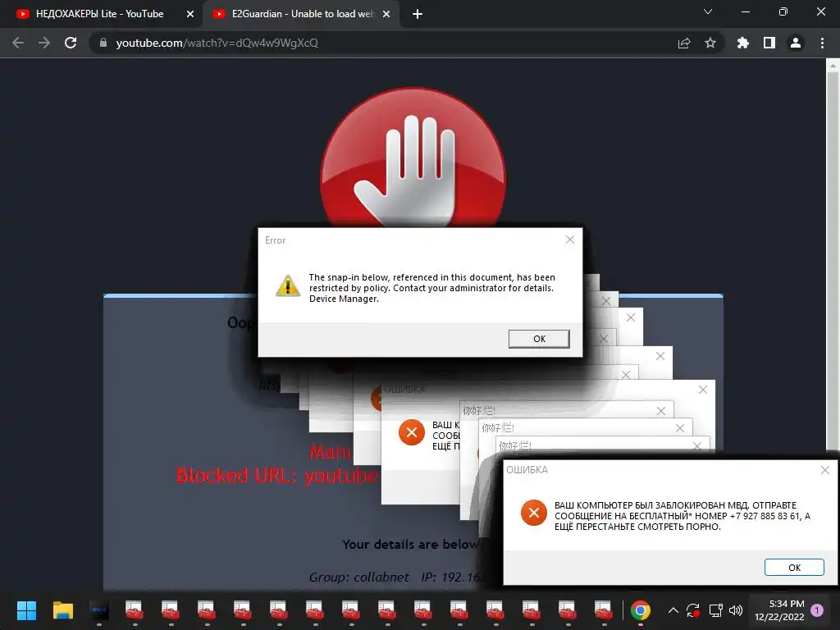The height and width of the screenshot is (630, 840).
Task: View site information via the lock icon
Action: pos(103,43)
